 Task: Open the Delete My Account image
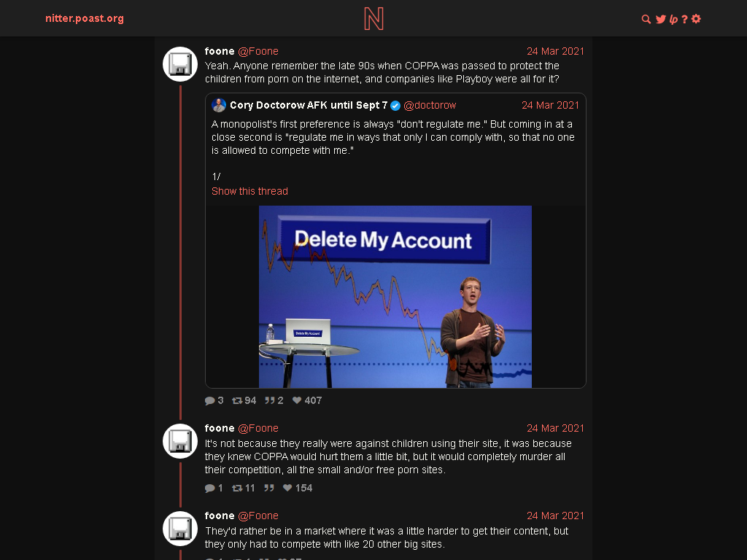pos(395,297)
